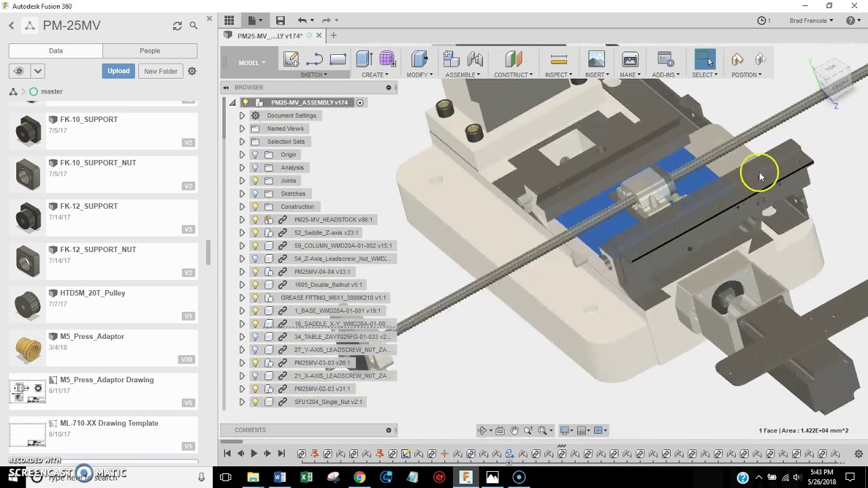Click the New Folder button
The height and width of the screenshot is (488, 868).
(161, 71)
